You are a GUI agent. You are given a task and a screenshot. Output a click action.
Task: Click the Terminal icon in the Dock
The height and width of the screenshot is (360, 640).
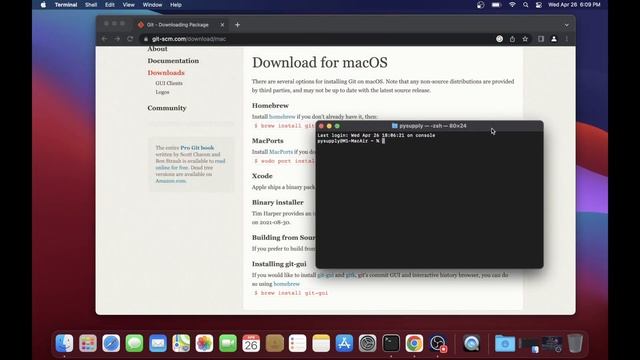click(x=391, y=343)
